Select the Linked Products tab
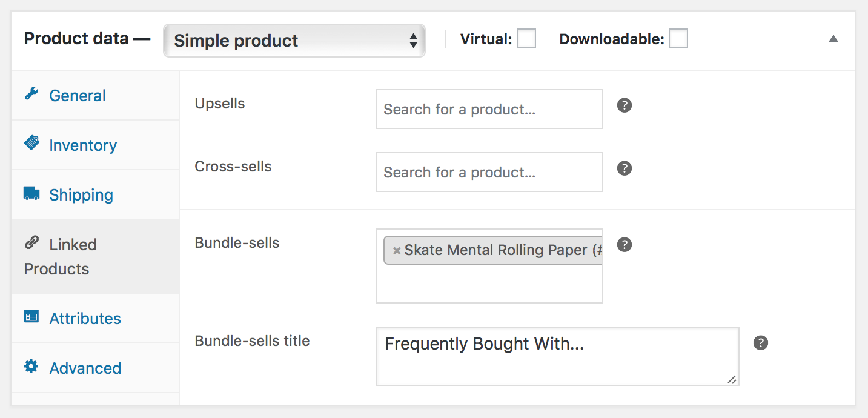The width and height of the screenshot is (868, 418). (x=95, y=256)
